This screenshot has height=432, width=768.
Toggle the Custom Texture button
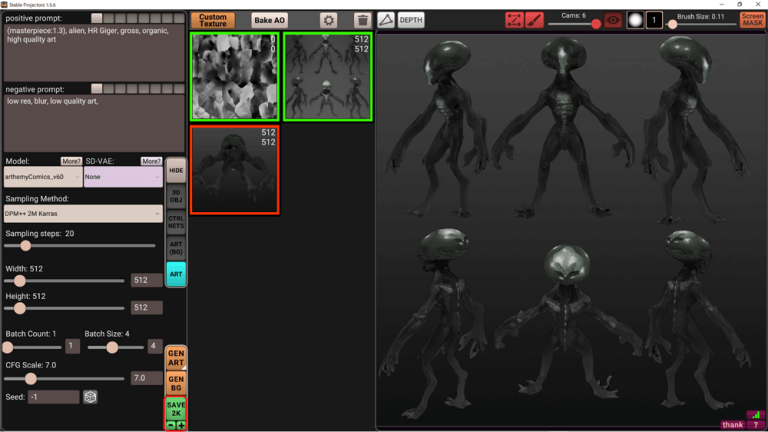pos(213,20)
